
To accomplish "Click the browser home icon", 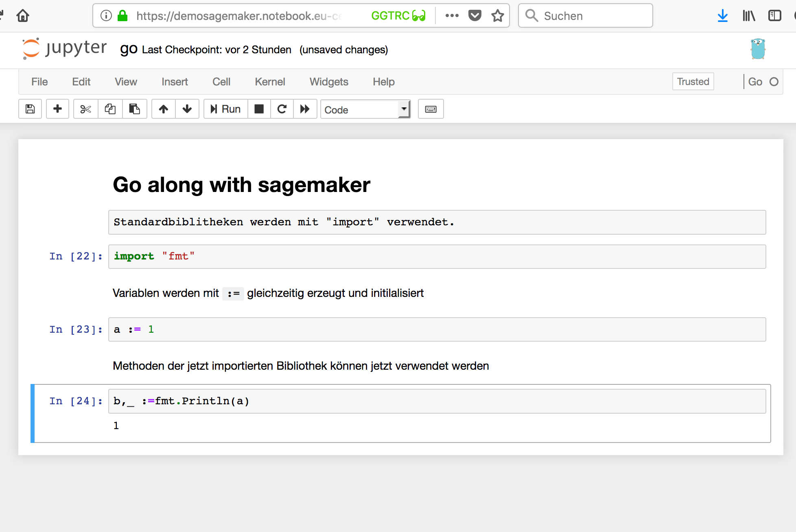I will click(23, 16).
